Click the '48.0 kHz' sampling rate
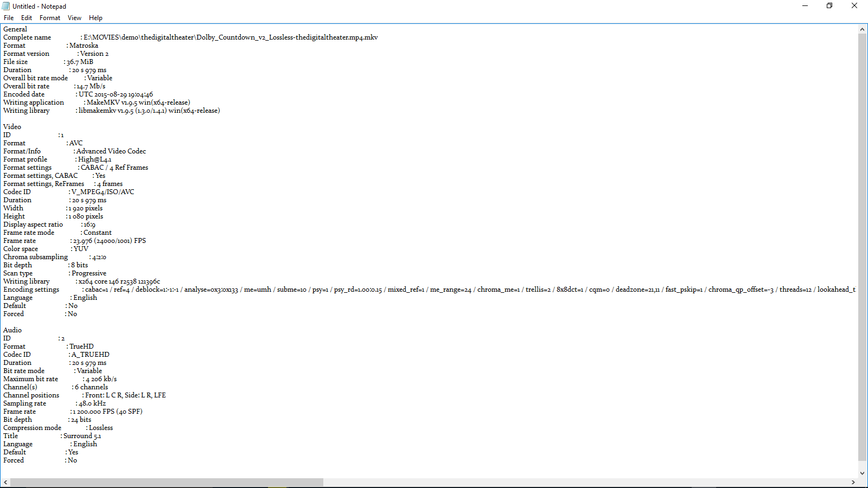The width and height of the screenshot is (868, 488). pos(92,403)
